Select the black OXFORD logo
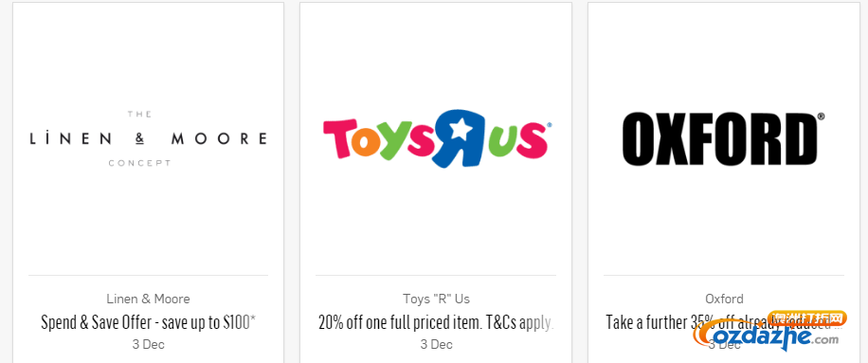The width and height of the screenshot is (868, 363). pos(724,139)
